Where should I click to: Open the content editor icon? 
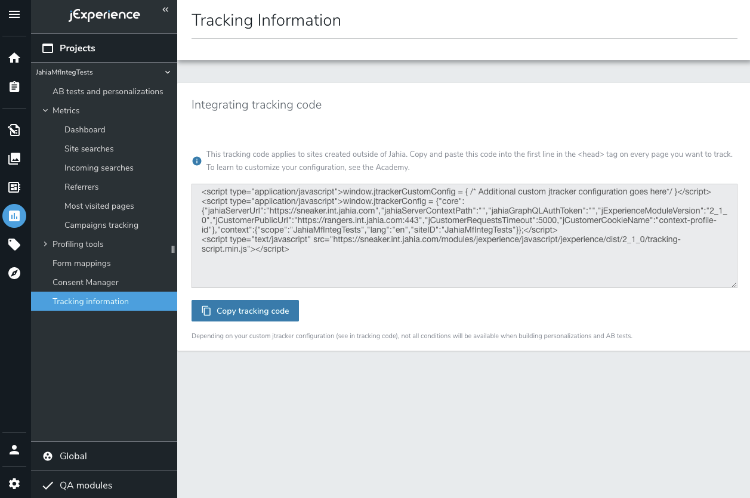(x=14, y=187)
